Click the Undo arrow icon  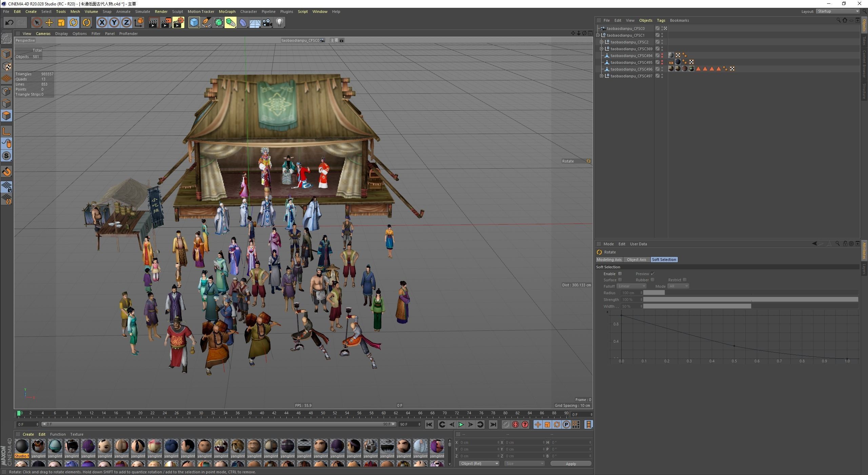pos(9,23)
